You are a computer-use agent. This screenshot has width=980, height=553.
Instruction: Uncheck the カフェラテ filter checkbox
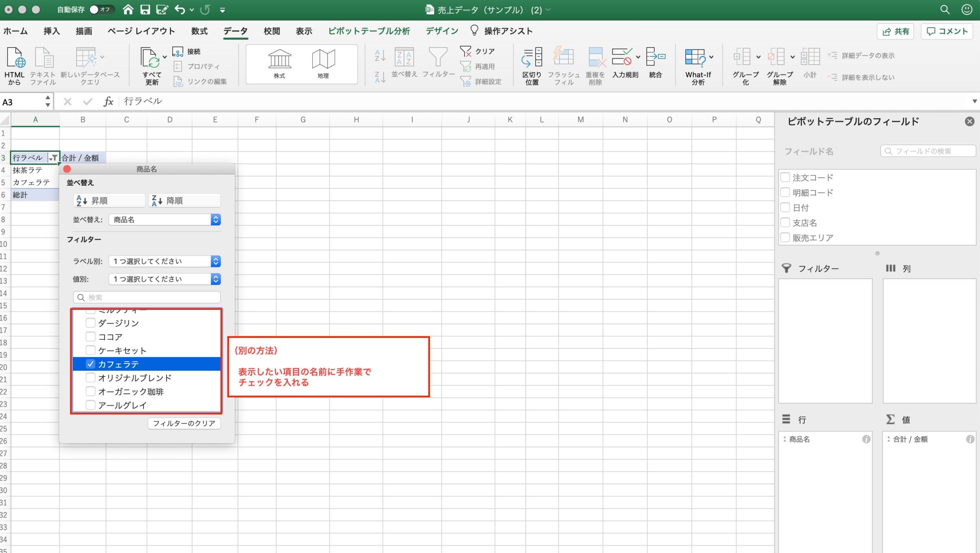[x=91, y=364]
